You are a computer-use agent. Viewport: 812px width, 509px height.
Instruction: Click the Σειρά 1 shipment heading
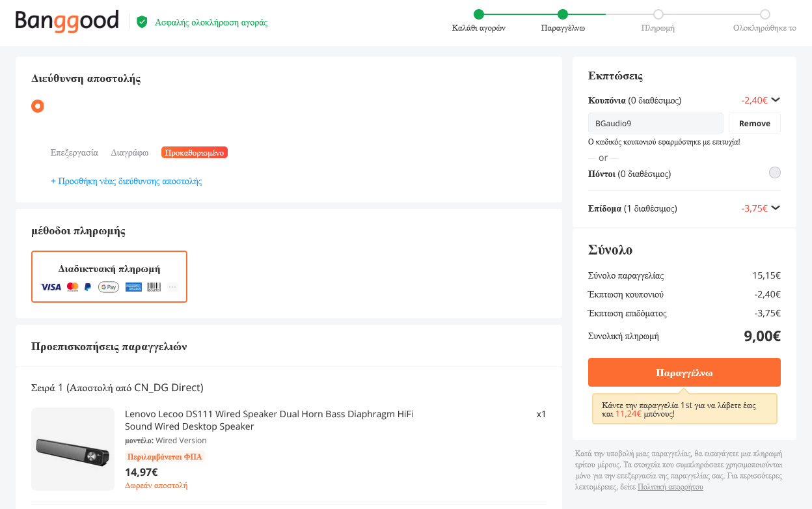pyautogui.click(x=117, y=388)
